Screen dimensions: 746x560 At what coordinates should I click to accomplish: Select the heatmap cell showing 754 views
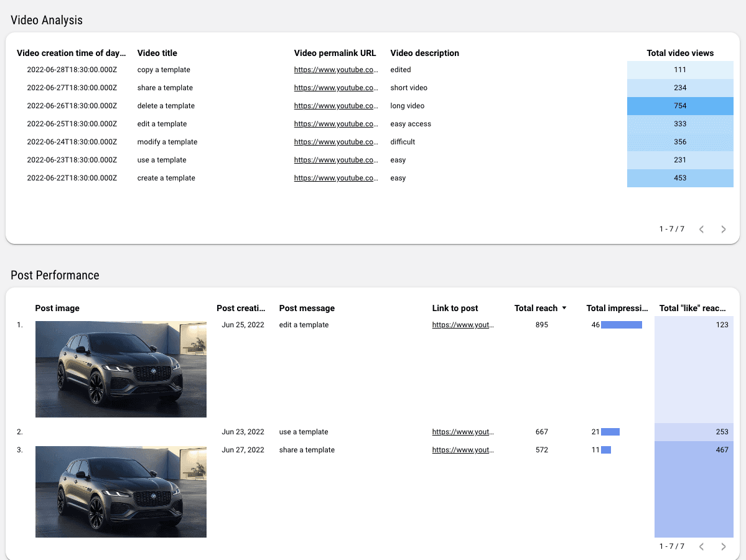point(680,106)
